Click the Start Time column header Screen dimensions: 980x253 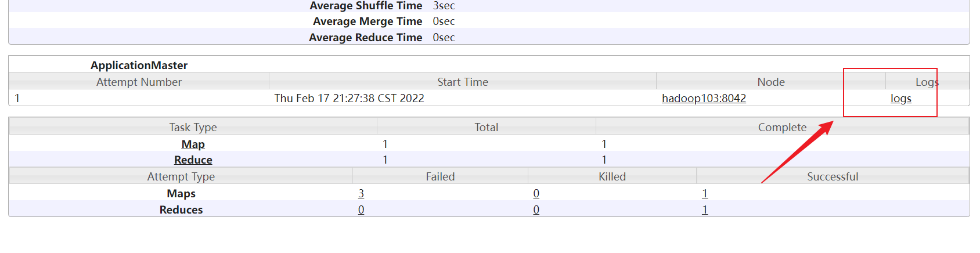click(463, 82)
